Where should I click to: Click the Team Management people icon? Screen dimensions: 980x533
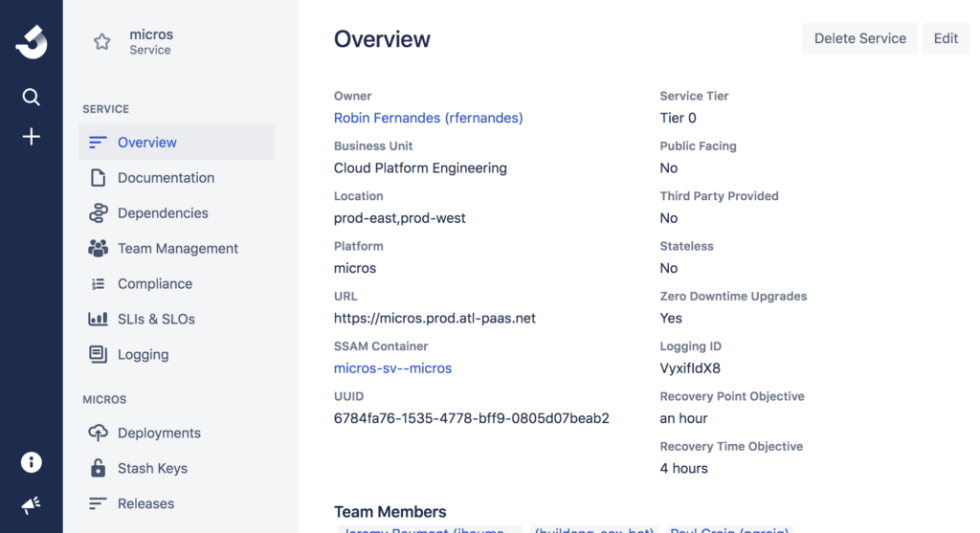pyautogui.click(x=98, y=249)
